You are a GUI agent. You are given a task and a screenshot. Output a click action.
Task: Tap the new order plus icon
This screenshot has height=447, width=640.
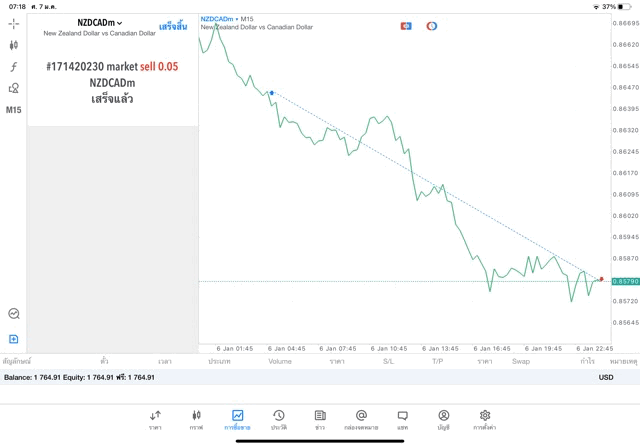pos(14,339)
